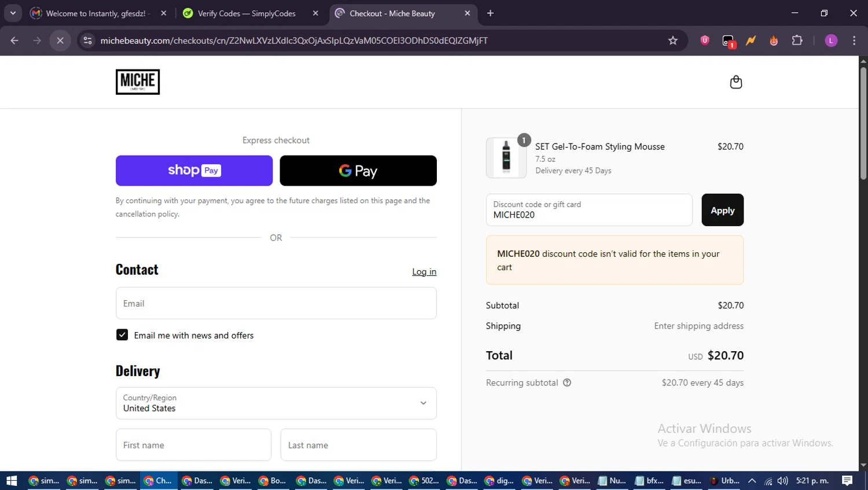Viewport: 868px width, 490px height.
Task: Click the First name field
Action: pos(193,445)
